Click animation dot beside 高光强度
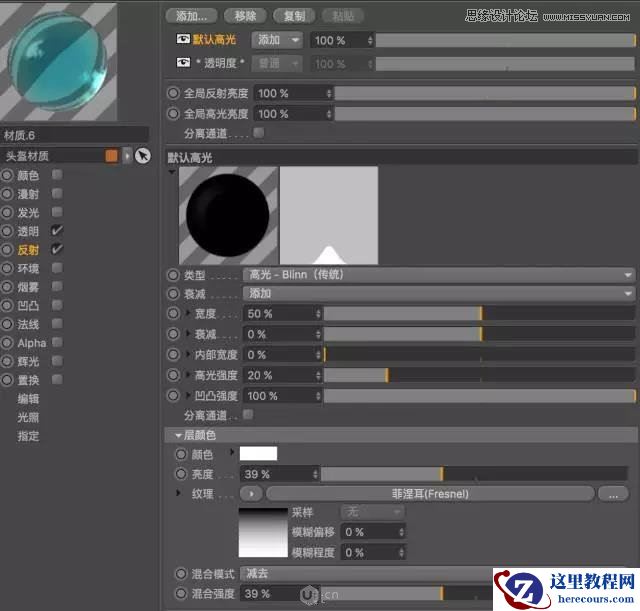 click(173, 375)
